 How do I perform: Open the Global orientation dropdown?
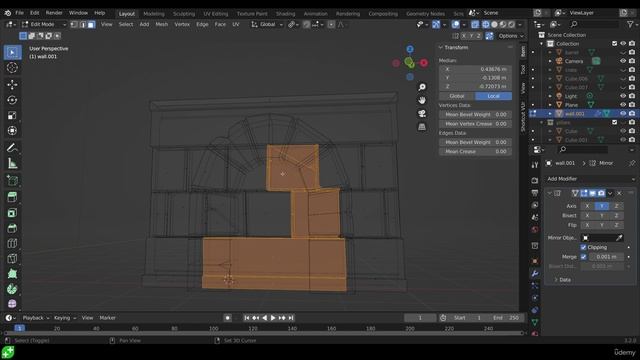pos(267,24)
